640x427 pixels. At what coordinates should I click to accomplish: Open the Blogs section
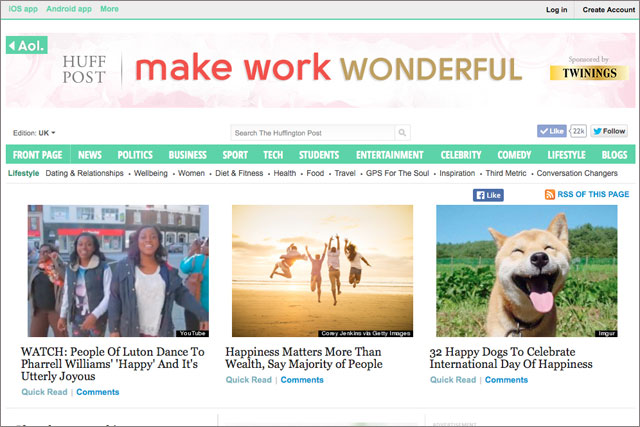point(614,155)
